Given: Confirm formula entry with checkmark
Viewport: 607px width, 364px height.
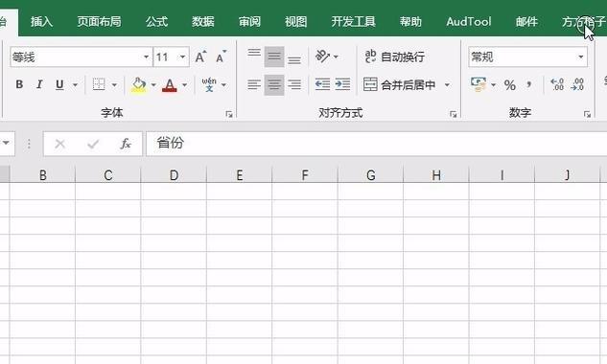Looking at the screenshot, I should pyautogui.click(x=93, y=144).
